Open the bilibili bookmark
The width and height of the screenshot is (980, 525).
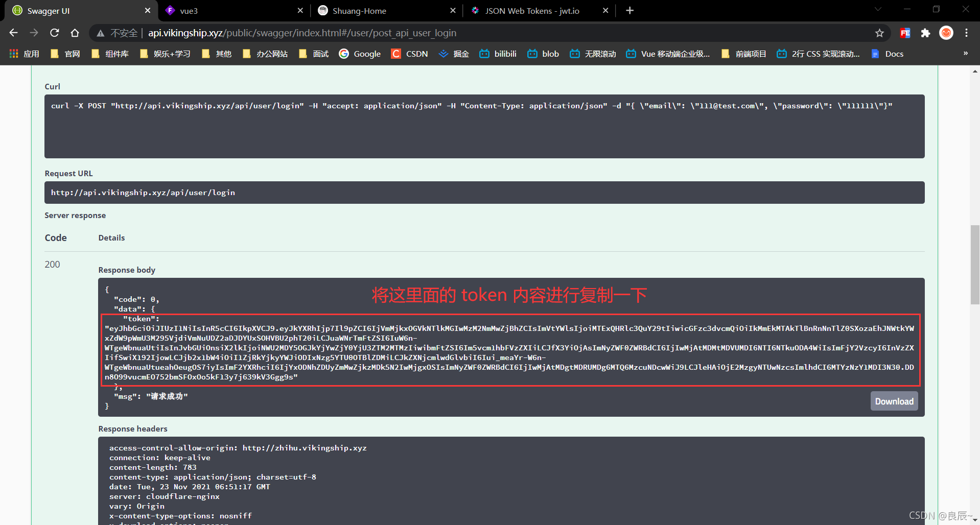click(x=498, y=54)
